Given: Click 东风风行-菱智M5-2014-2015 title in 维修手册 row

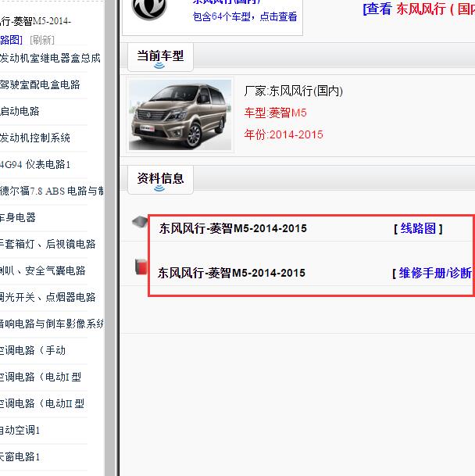Looking at the screenshot, I should pos(231,273).
